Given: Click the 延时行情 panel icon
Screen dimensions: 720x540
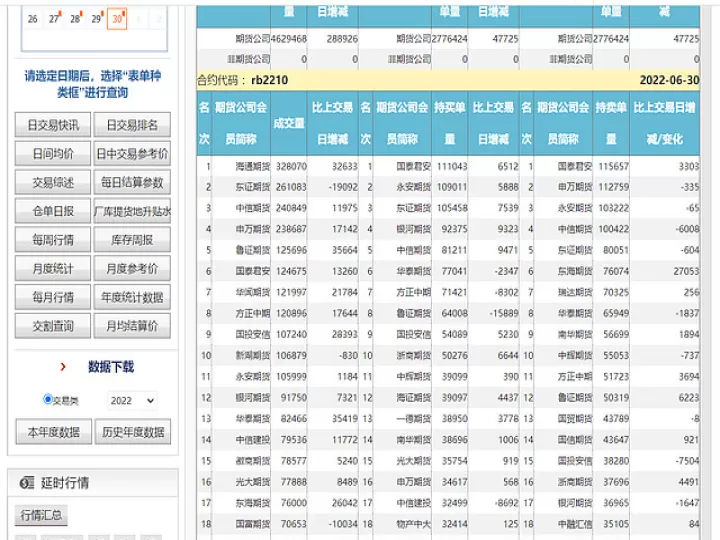Looking at the screenshot, I should pos(27,483).
